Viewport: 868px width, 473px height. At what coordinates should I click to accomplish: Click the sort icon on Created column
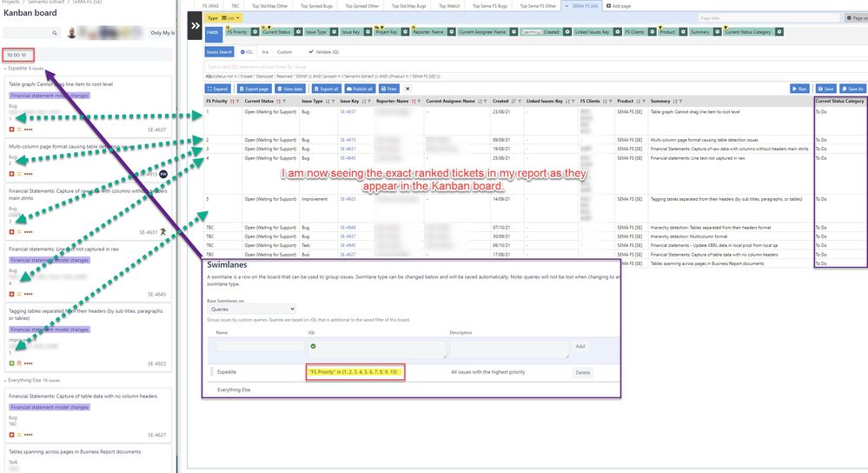point(514,102)
